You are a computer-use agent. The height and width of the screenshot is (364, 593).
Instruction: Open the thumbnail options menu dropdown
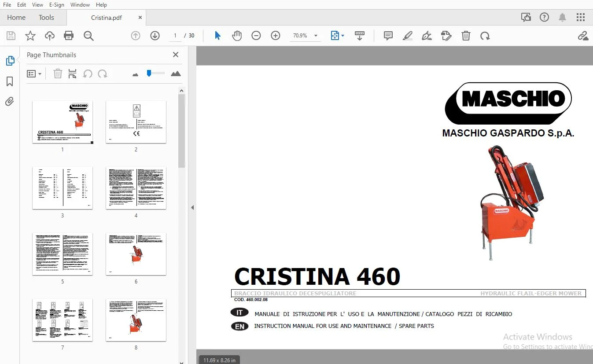pos(34,74)
